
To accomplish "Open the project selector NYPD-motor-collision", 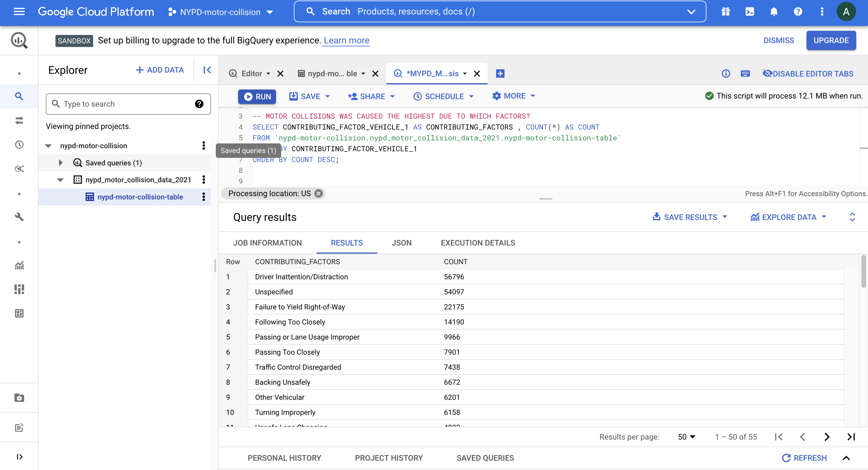I will pyautogui.click(x=221, y=12).
